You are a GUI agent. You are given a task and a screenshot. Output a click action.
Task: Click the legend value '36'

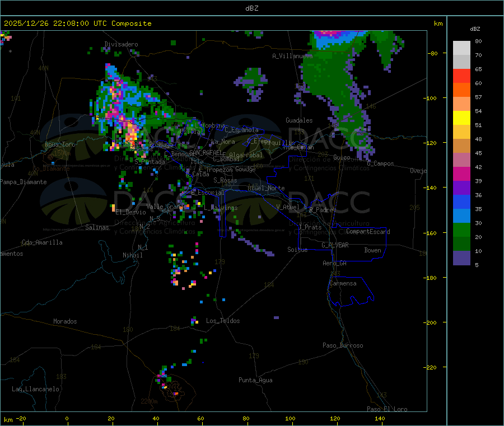[478, 195]
